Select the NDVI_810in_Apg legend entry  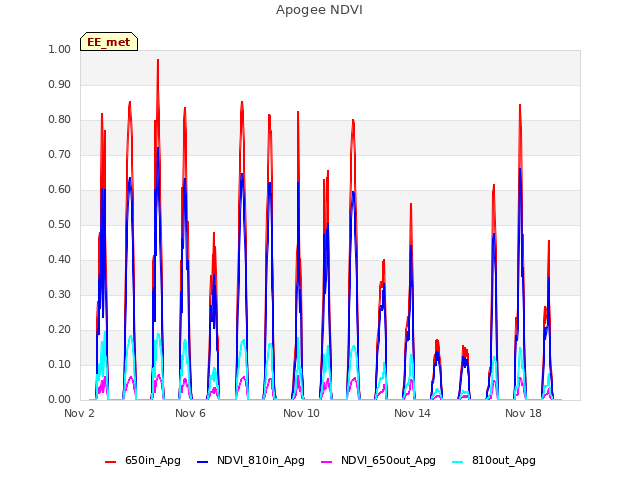click(x=251, y=460)
